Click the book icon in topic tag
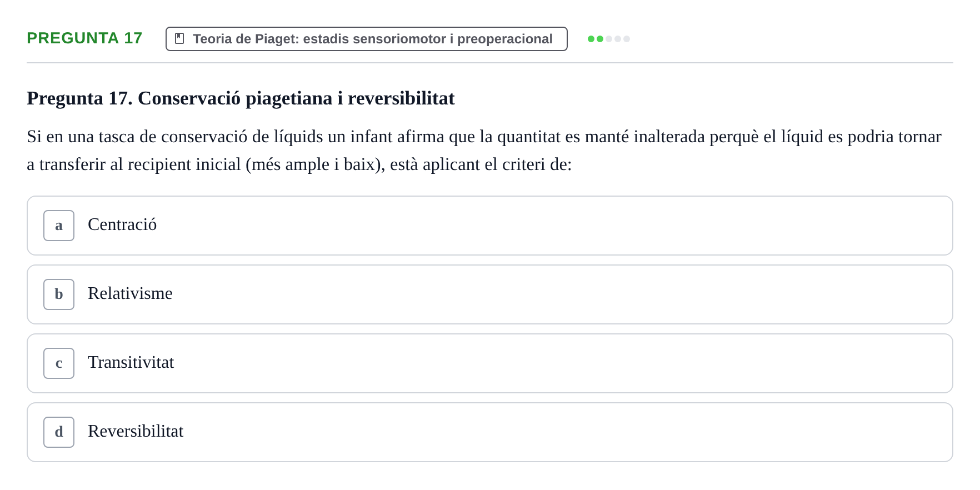This screenshot has height=490, width=980. (x=179, y=39)
